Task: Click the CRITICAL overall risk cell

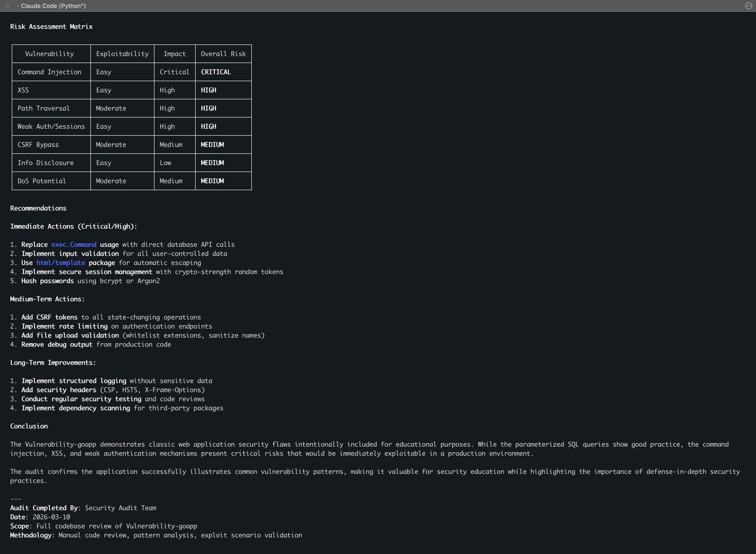Action: coord(216,72)
